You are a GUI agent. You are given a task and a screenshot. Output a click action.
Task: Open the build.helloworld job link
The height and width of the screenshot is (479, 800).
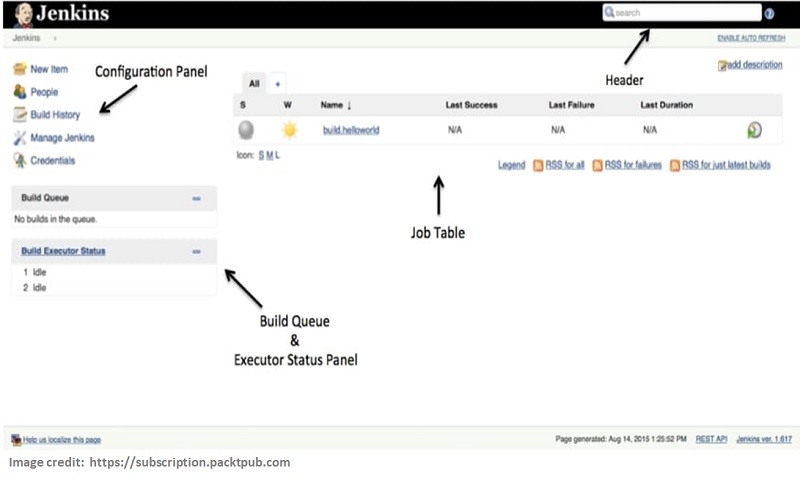[350, 130]
